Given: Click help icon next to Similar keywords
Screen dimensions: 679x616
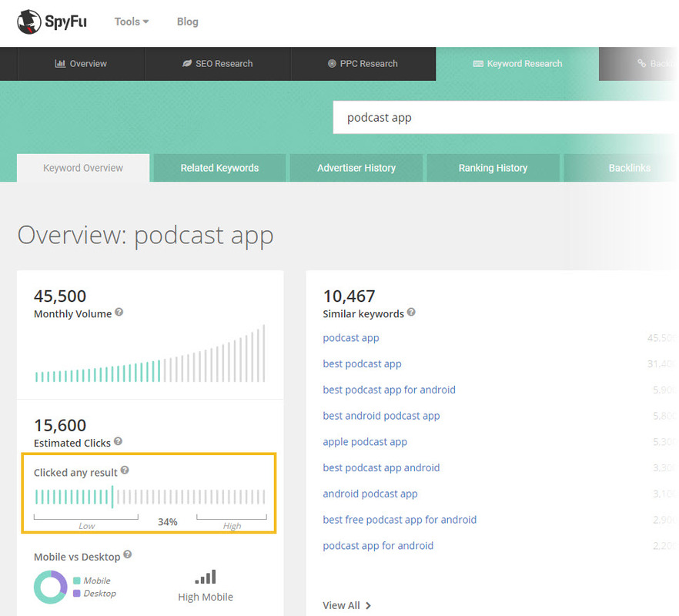Looking at the screenshot, I should 411,313.
